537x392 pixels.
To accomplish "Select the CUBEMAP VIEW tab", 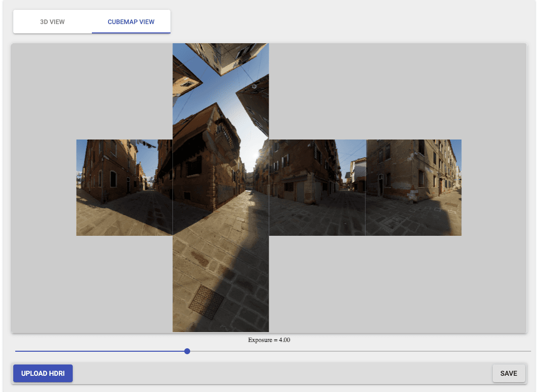I will pos(131,22).
